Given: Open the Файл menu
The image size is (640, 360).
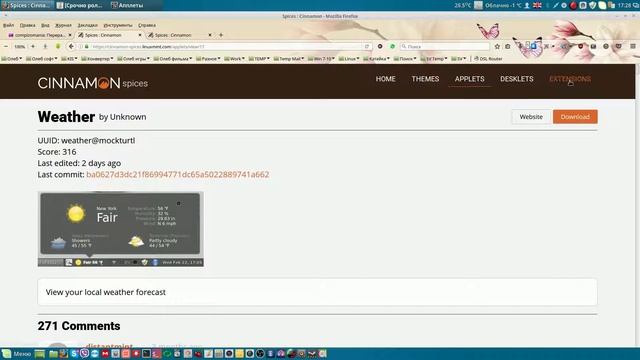Looking at the screenshot, I should pyautogui.click(x=9, y=25).
